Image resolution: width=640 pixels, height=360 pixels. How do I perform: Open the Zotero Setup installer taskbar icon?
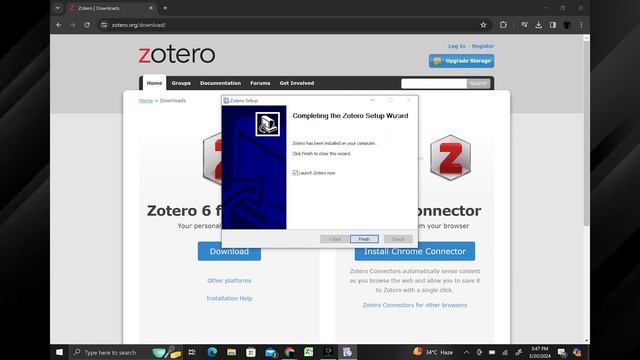click(347, 352)
